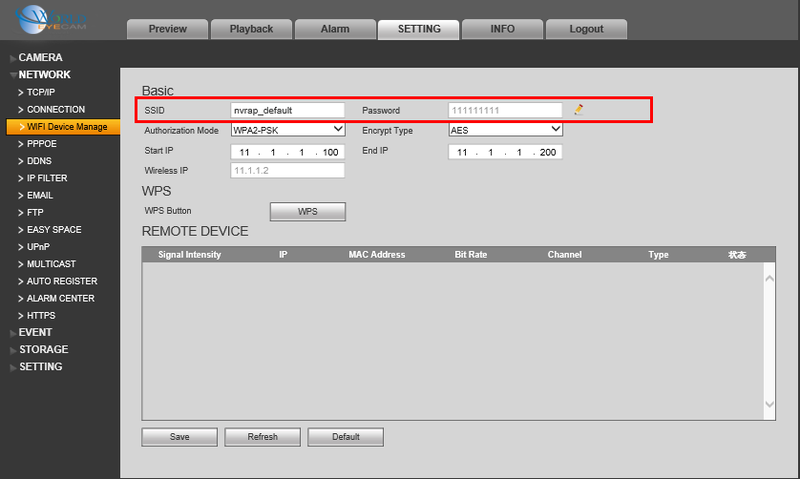Open UPnP settings
The height and width of the screenshot is (479, 800).
(38, 247)
